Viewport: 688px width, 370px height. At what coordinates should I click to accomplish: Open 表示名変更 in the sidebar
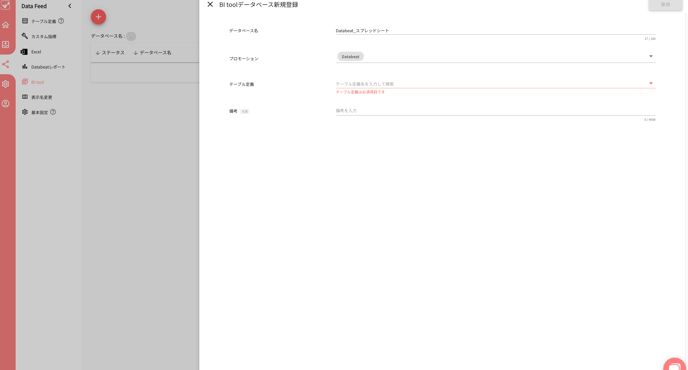[x=42, y=97]
